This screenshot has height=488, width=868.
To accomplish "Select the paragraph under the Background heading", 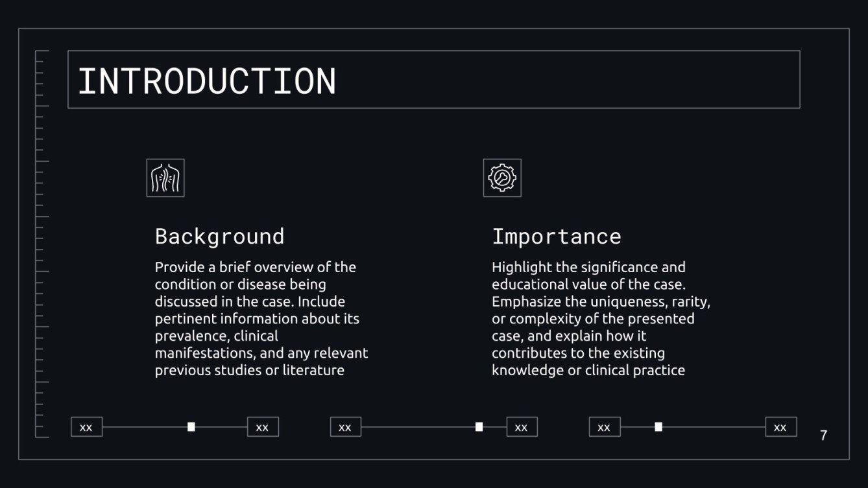I will (x=261, y=318).
